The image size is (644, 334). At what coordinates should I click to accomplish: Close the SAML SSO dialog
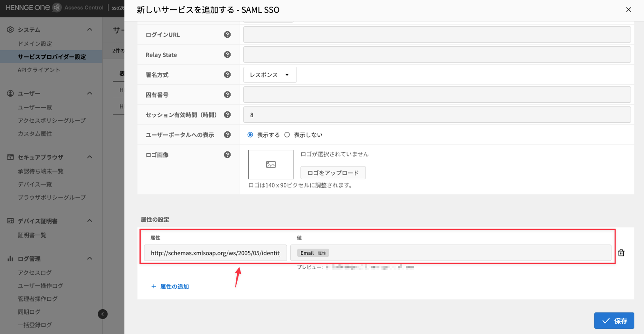click(x=628, y=10)
